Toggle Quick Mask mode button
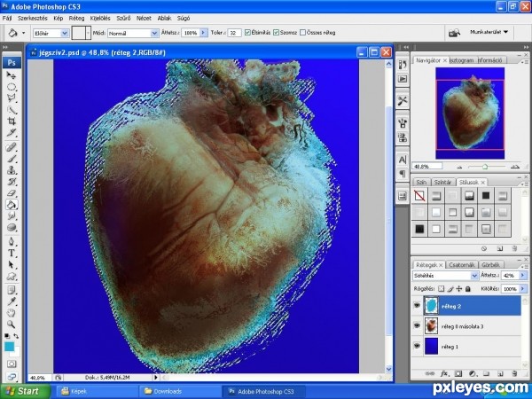 [12, 364]
